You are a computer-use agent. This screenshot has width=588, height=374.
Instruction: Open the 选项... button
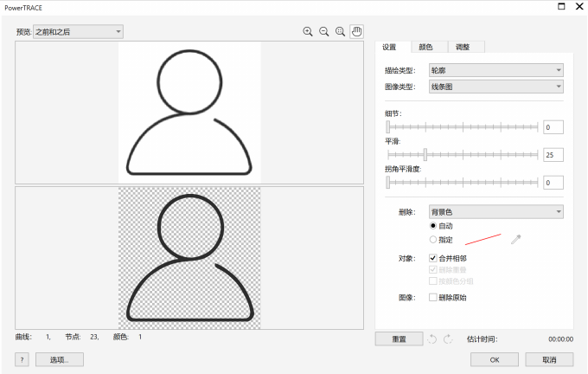coord(60,360)
